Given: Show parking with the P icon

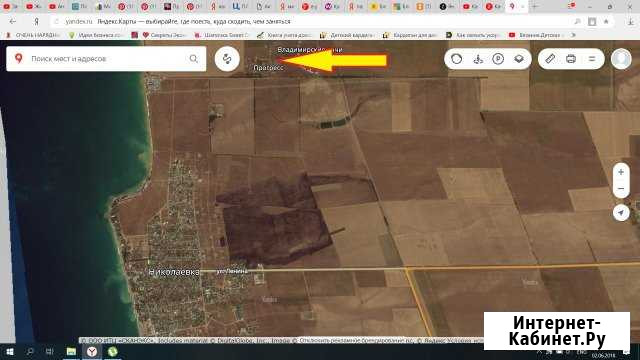Looking at the screenshot, I should 498,59.
